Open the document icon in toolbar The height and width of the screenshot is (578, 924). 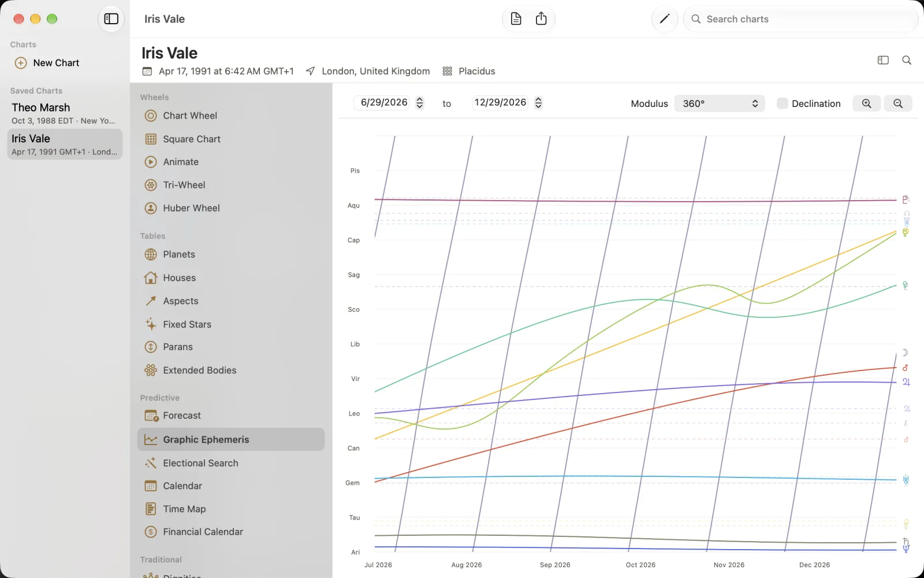[516, 19]
